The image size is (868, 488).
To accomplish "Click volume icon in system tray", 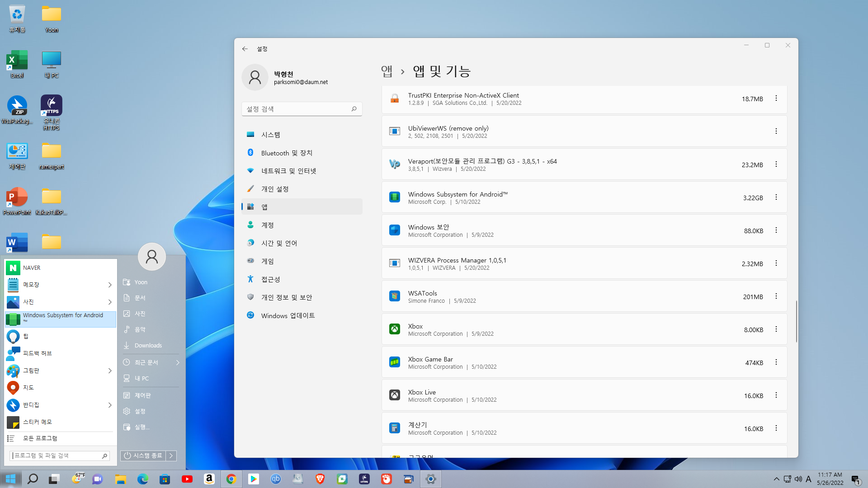I will (x=798, y=479).
